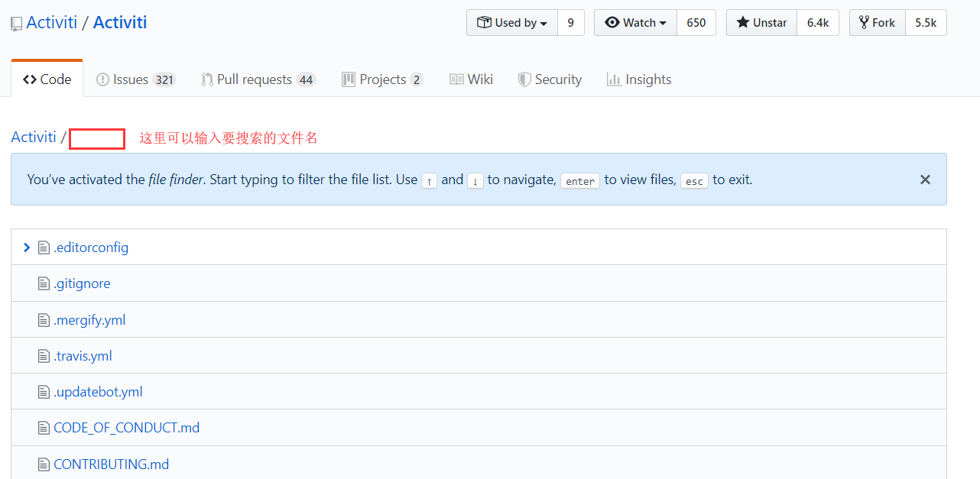Screen dimensions: 980x479
Task: Open the .travis.yml file
Action: click(x=83, y=356)
